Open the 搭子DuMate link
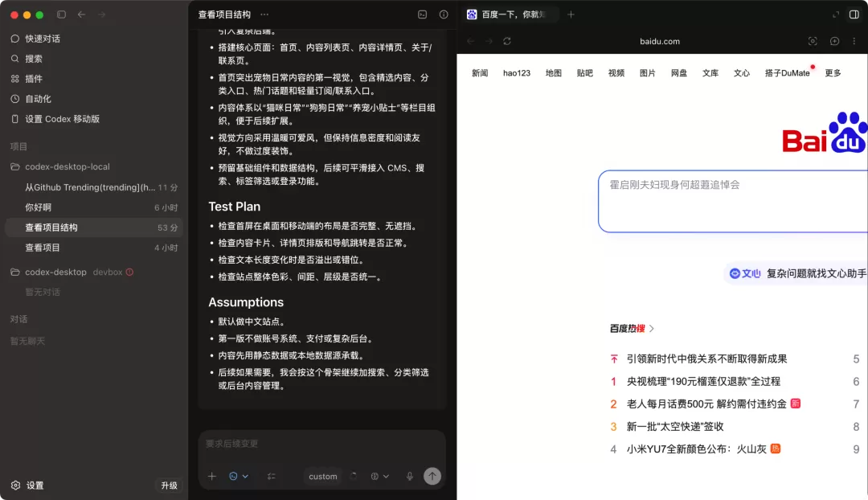Viewport: 868px width, 500px height. pyautogui.click(x=787, y=73)
